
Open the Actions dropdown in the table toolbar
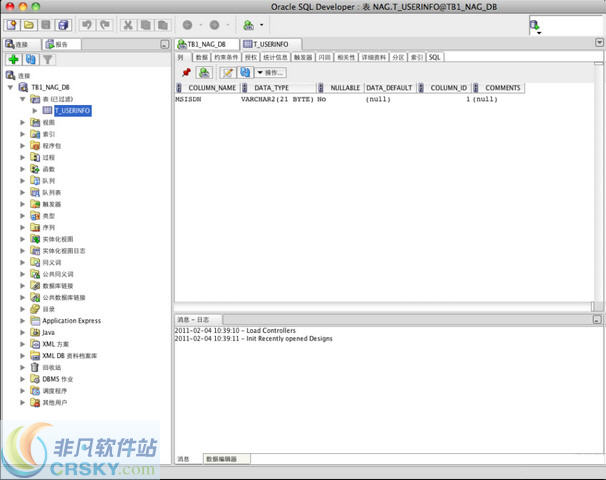(x=271, y=72)
